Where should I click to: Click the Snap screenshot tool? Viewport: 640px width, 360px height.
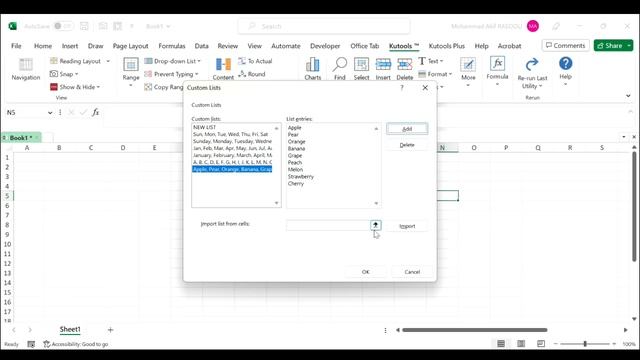(64, 74)
